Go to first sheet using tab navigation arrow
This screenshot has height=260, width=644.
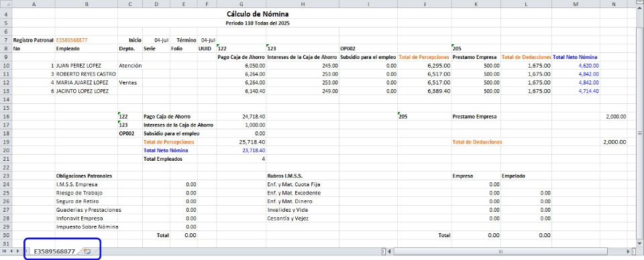(4, 251)
